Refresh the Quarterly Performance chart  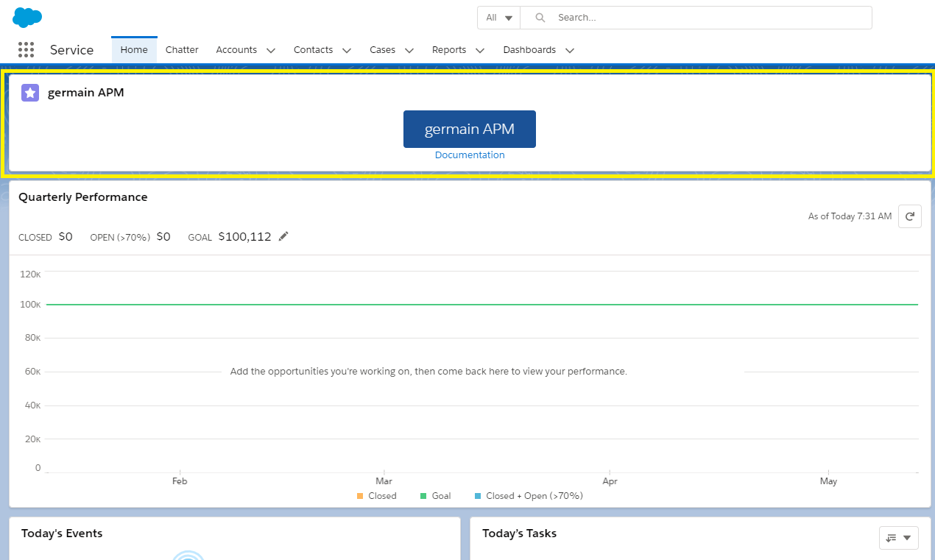[909, 216]
